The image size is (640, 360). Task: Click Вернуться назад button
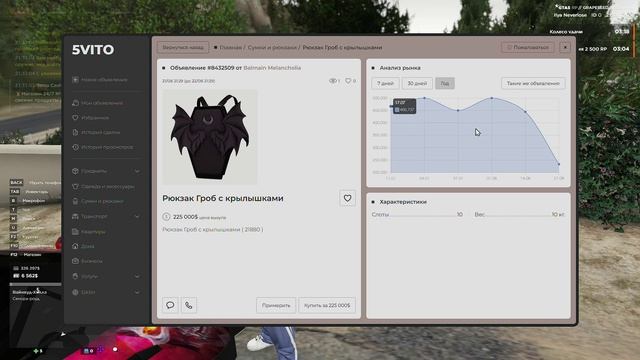183,47
